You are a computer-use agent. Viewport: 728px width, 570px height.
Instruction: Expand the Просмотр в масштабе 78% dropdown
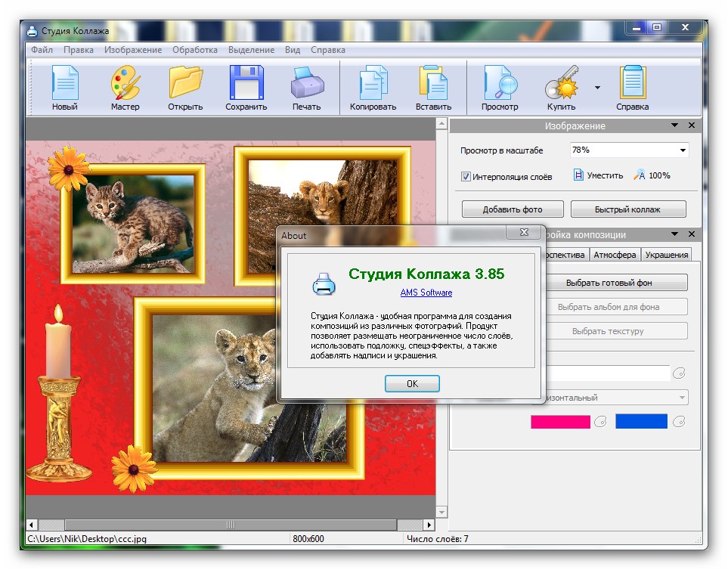(x=683, y=150)
